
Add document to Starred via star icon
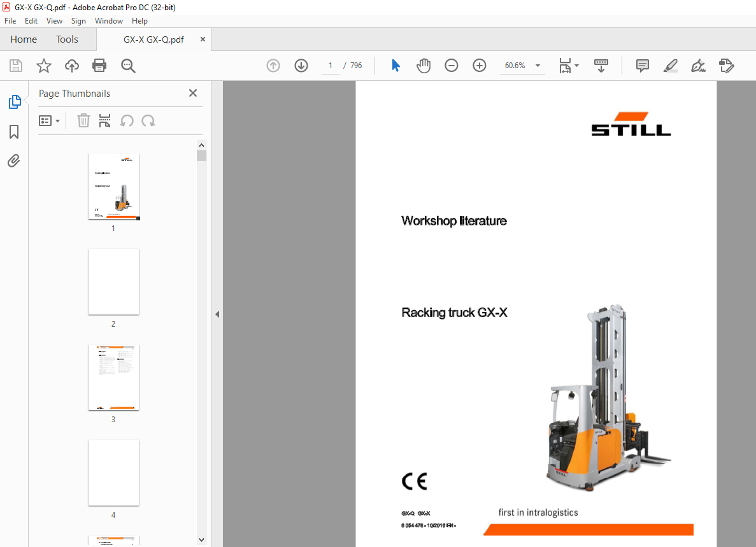(x=44, y=66)
